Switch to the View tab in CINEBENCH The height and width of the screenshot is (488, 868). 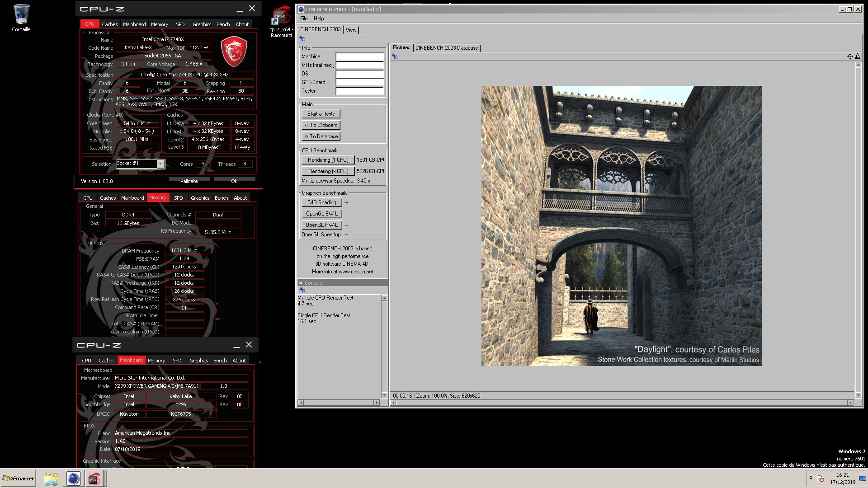pyautogui.click(x=351, y=30)
